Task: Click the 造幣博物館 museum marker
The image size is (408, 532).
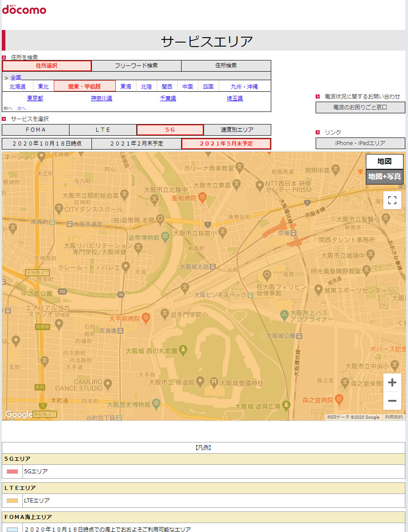Action: click(165, 237)
